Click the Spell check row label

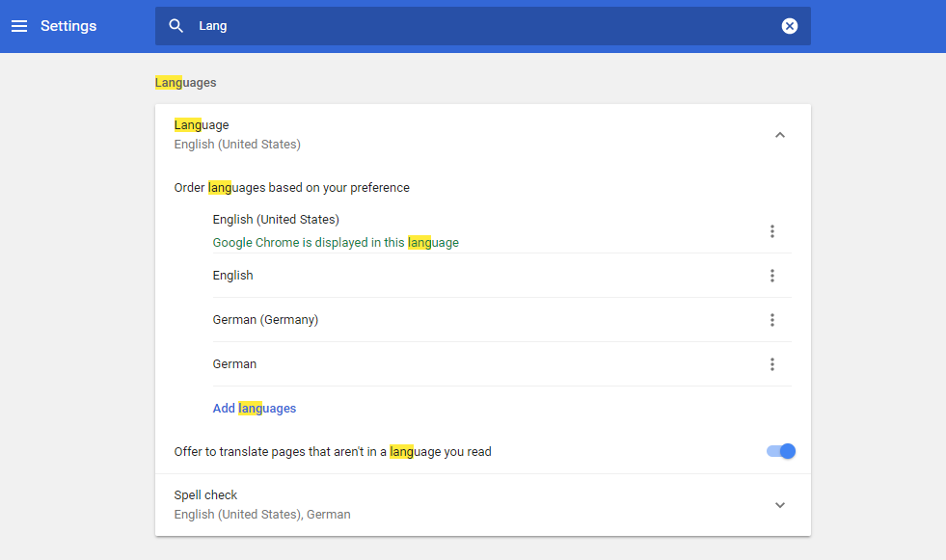point(205,495)
